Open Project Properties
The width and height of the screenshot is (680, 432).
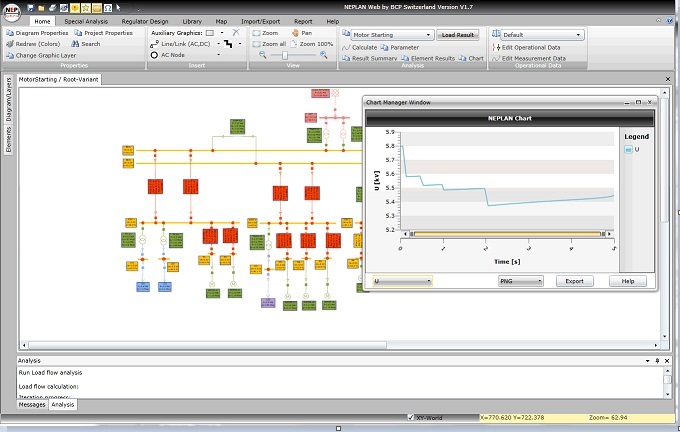(x=103, y=33)
